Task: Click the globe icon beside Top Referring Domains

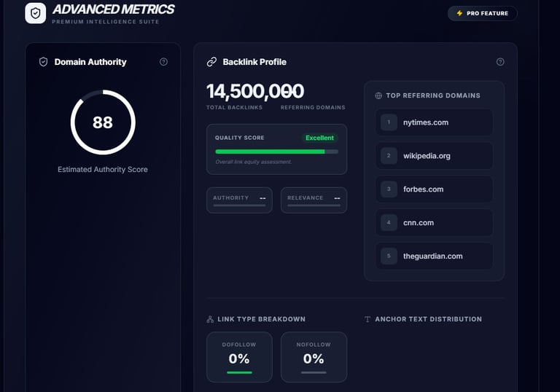Action: 378,95
